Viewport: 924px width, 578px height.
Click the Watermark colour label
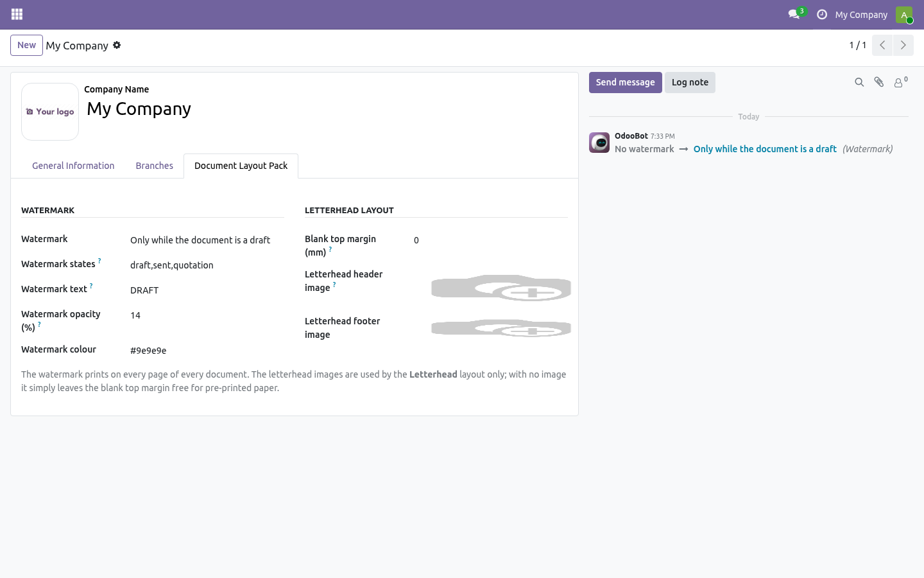click(58, 349)
